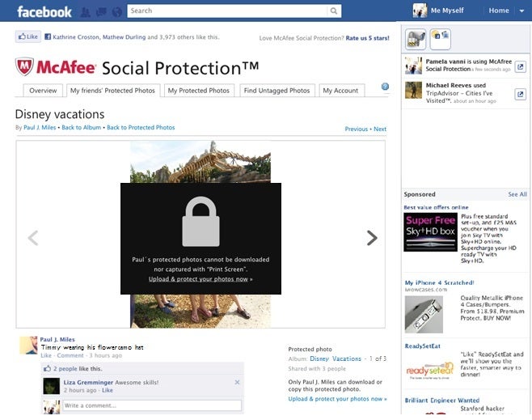Screen dimensions: 532x420
Task: Click the McAfee shield logo
Action: click(x=24, y=66)
